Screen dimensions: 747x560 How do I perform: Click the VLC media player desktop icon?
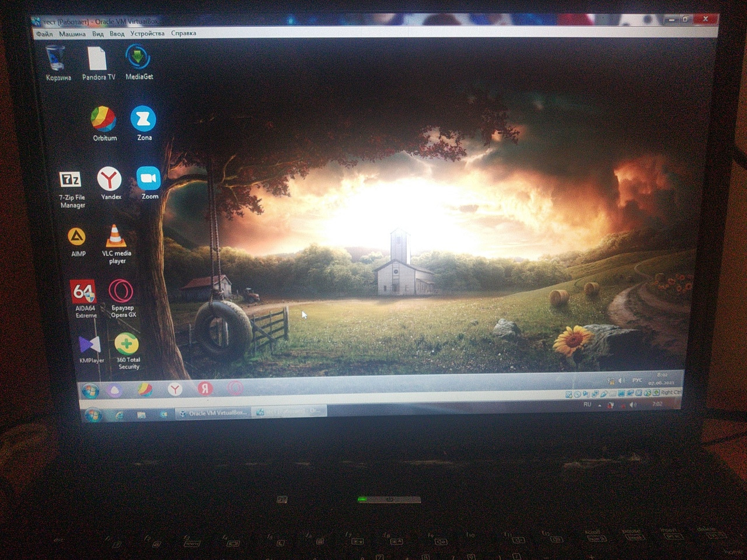coord(117,244)
